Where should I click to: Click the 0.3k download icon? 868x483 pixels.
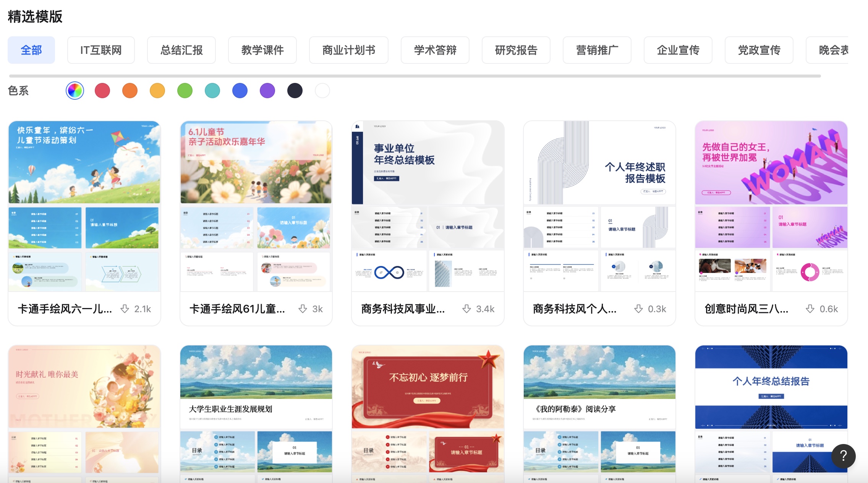click(x=638, y=309)
